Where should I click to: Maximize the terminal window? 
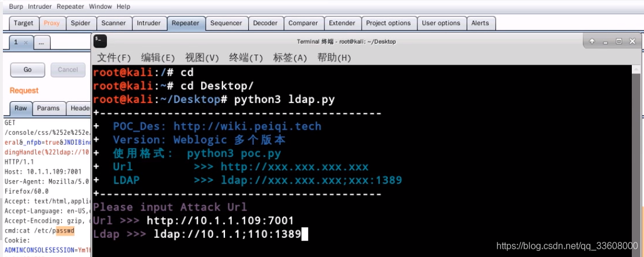619,41
